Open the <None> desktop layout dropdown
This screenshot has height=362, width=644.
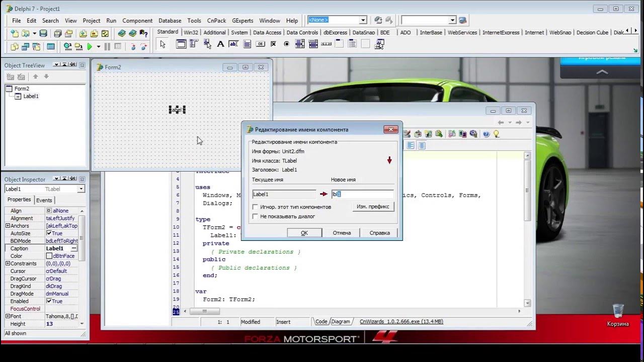(363, 20)
